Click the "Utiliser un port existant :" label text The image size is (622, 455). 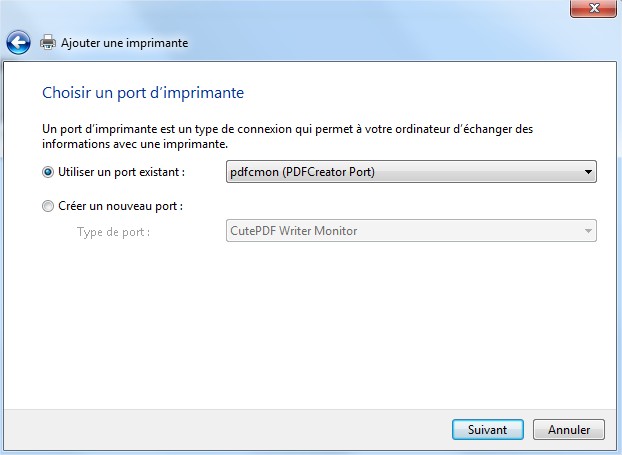121,172
